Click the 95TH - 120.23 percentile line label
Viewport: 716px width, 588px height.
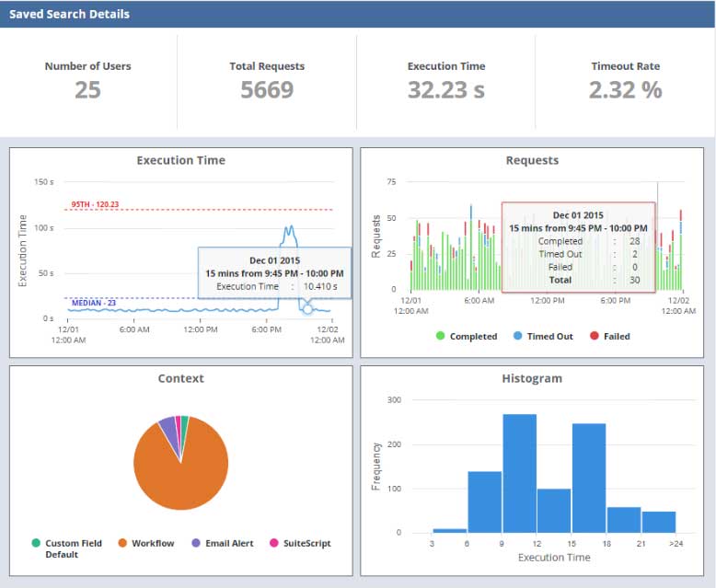pos(95,204)
